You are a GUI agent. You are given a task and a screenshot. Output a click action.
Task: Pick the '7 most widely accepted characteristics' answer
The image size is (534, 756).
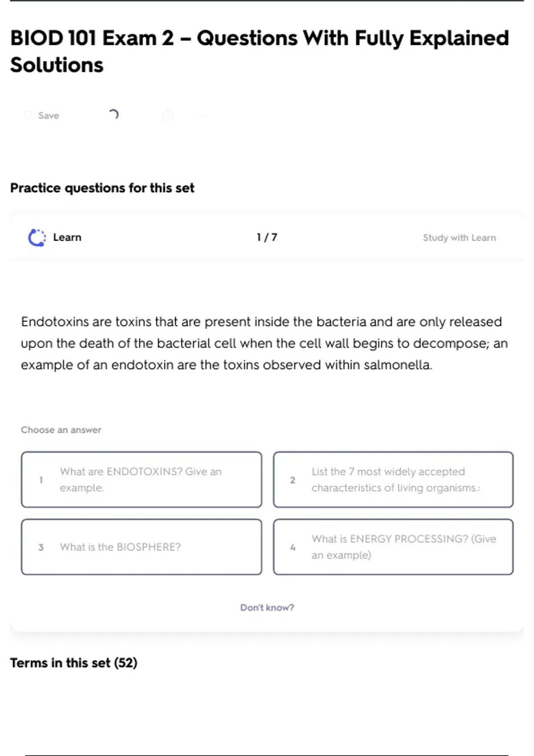pyautogui.click(x=393, y=479)
